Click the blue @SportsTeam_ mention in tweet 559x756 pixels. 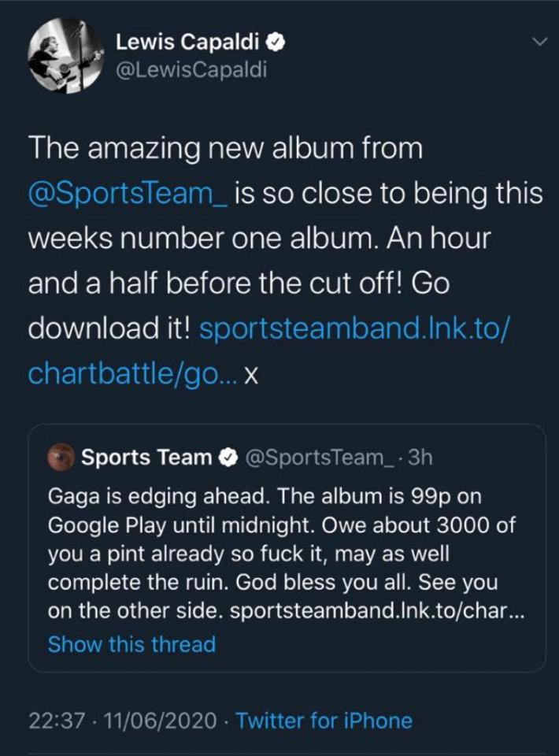(x=128, y=193)
